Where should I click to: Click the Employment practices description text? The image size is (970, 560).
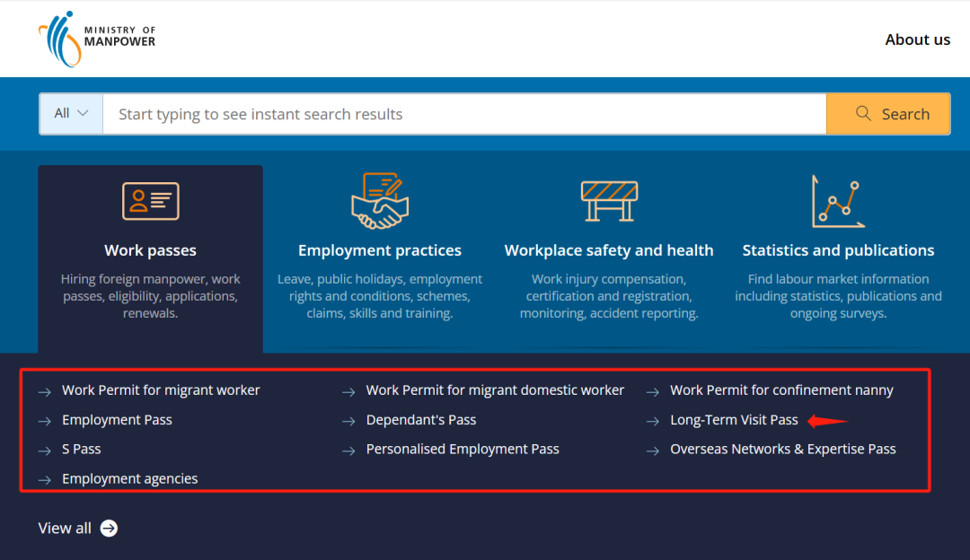[380, 296]
